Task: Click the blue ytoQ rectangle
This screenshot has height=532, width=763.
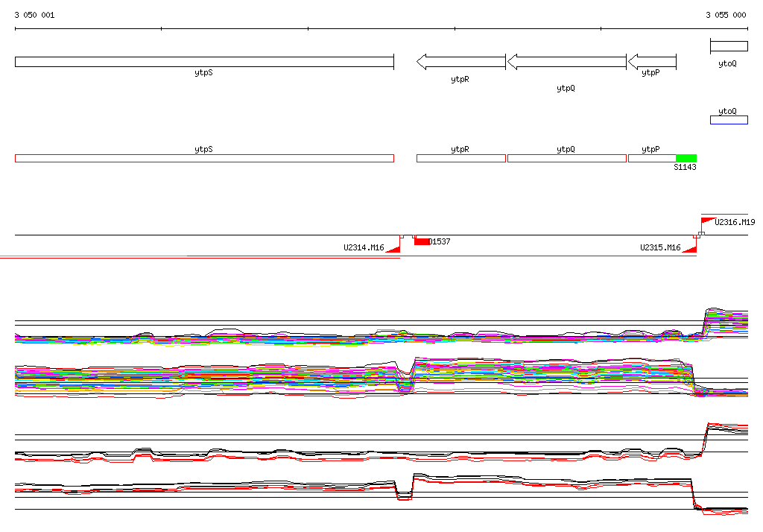Action: [729, 120]
